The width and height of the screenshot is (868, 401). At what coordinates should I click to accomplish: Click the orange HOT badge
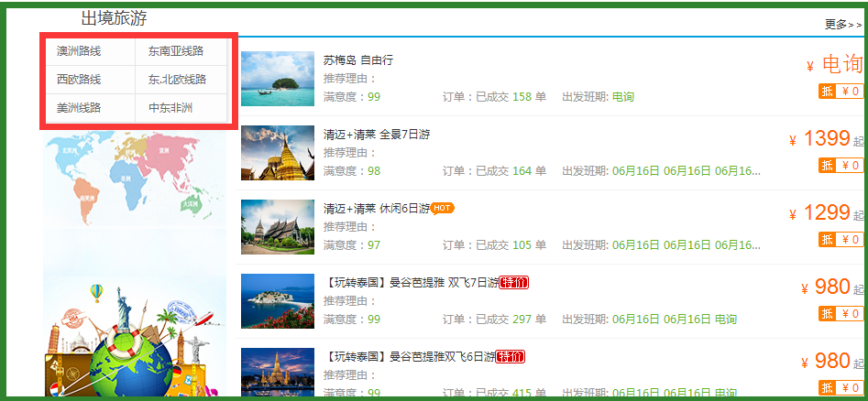pos(443,208)
